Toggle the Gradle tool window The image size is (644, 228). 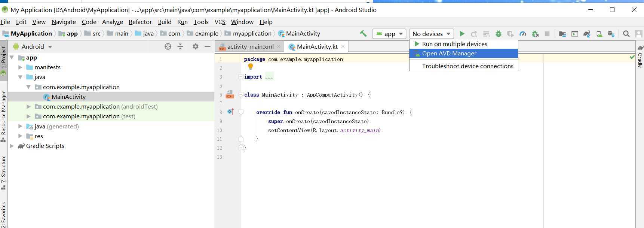coord(640,57)
